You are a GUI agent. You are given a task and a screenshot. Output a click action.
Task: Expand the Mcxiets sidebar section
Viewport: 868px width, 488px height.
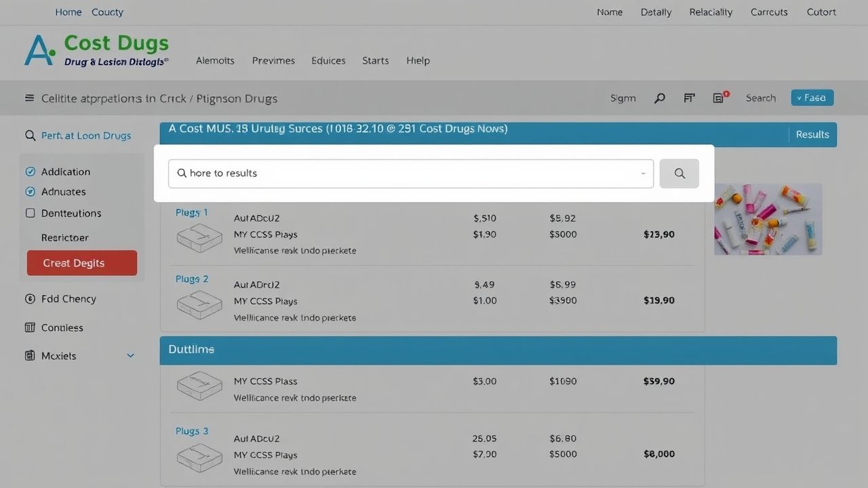(130, 355)
